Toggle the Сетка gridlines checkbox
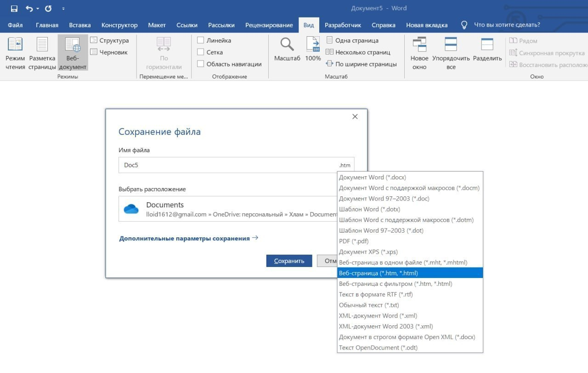 [x=200, y=52]
